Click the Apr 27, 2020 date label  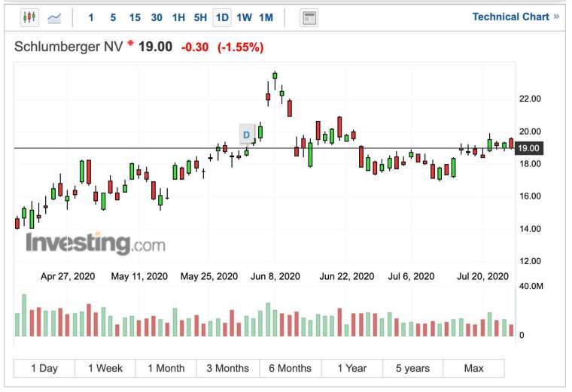(68, 276)
